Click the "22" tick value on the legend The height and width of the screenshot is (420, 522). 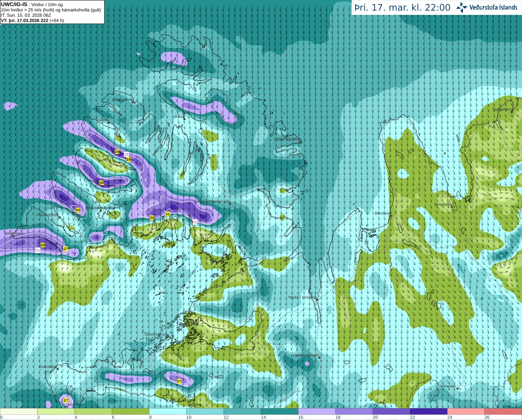(x=412, y=417)
